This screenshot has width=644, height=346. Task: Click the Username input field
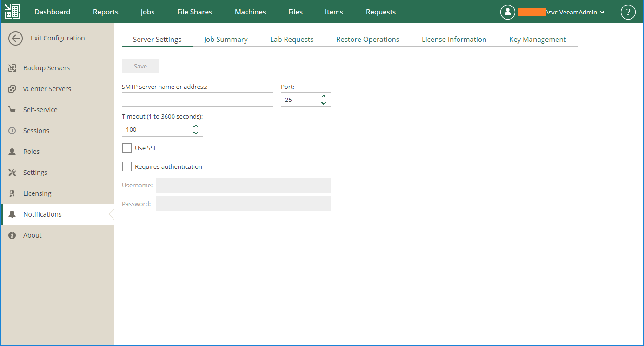244,185
